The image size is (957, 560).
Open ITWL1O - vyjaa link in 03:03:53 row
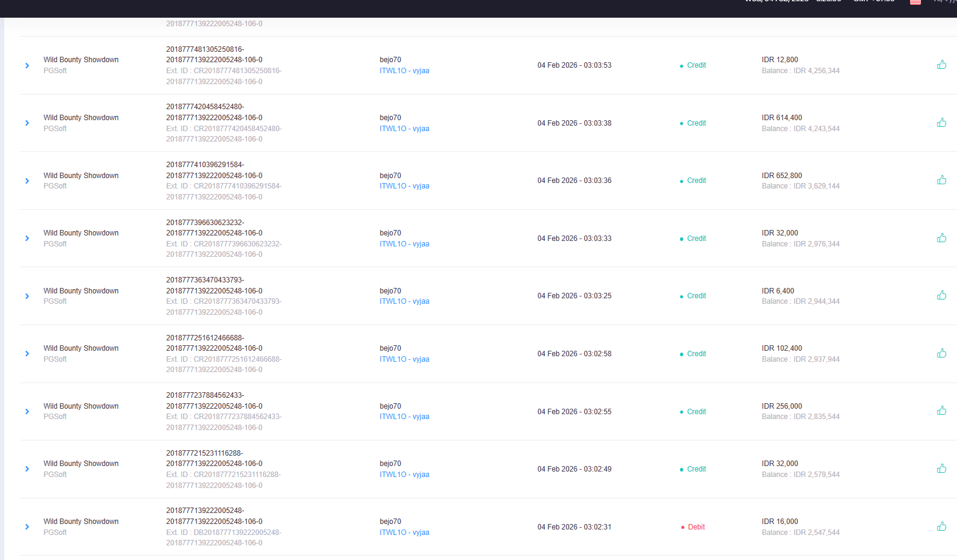(404, 71)
